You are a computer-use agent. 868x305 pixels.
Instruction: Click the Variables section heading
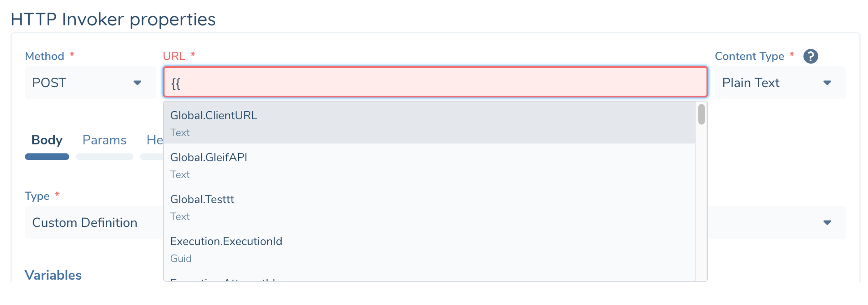pyautogui.click(x=53, y=275)
